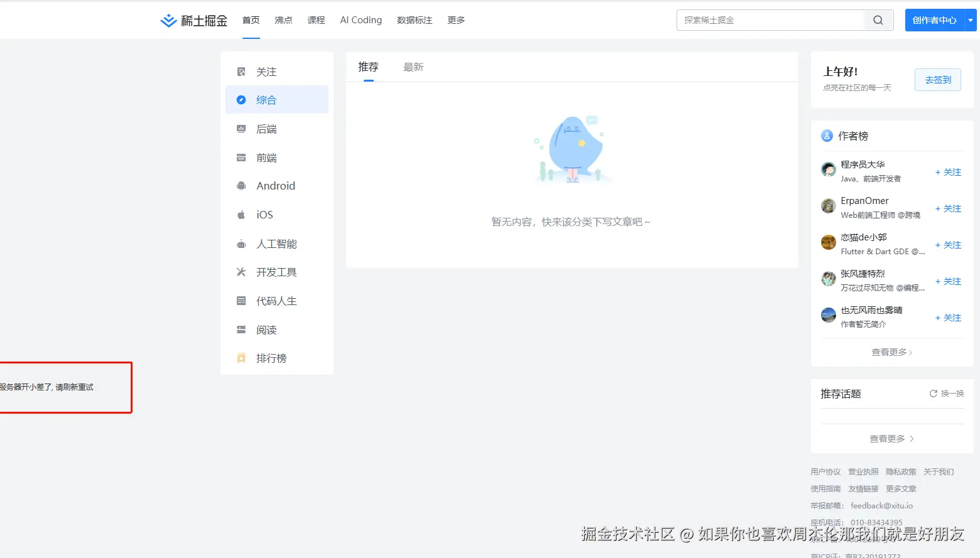Screen dimensions: 980x558
Task: Click the 去签到 button
Action: 937,80
